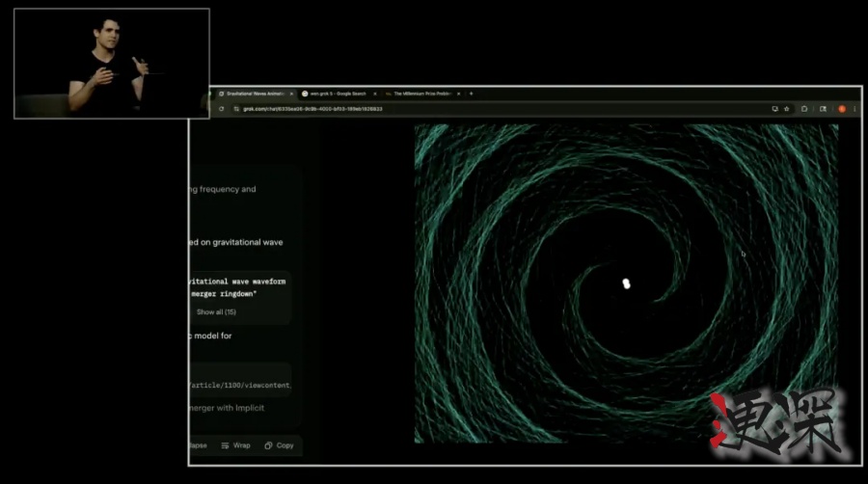The image size is (868, 484).
Task: Click the install app icon in address bar
Action: click(x=774, y=109)
